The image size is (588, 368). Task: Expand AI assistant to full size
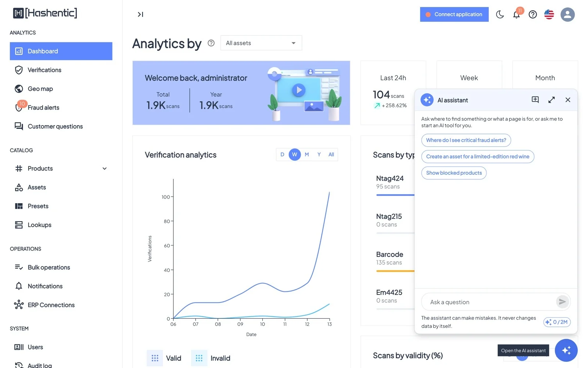click(x=552, y=100)
